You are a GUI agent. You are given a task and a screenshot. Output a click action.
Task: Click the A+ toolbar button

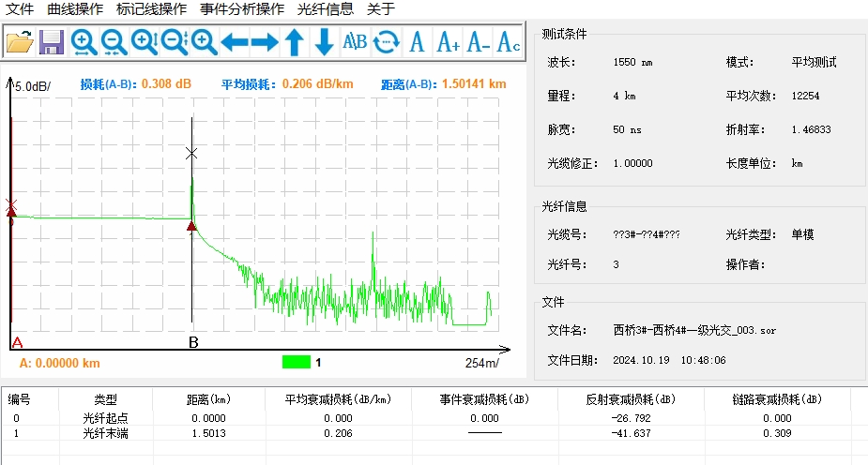point(449,41)
